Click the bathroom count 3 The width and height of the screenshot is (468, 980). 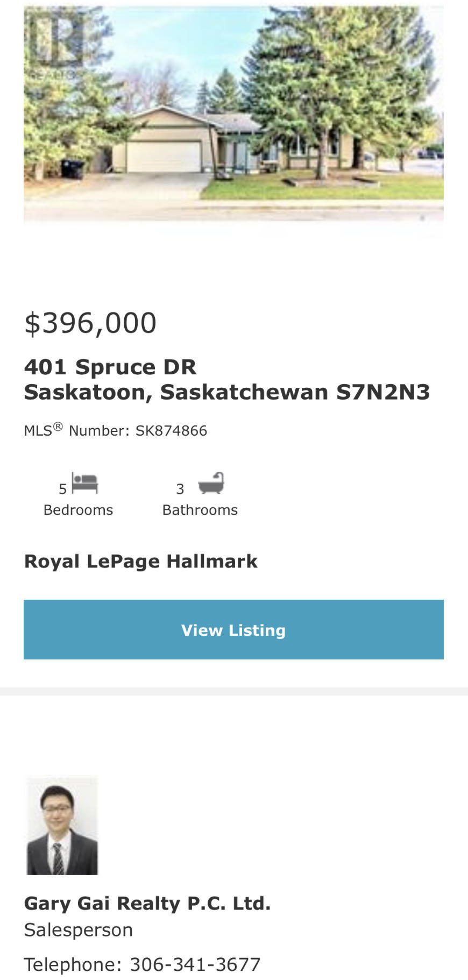click(x=180, y=489)
